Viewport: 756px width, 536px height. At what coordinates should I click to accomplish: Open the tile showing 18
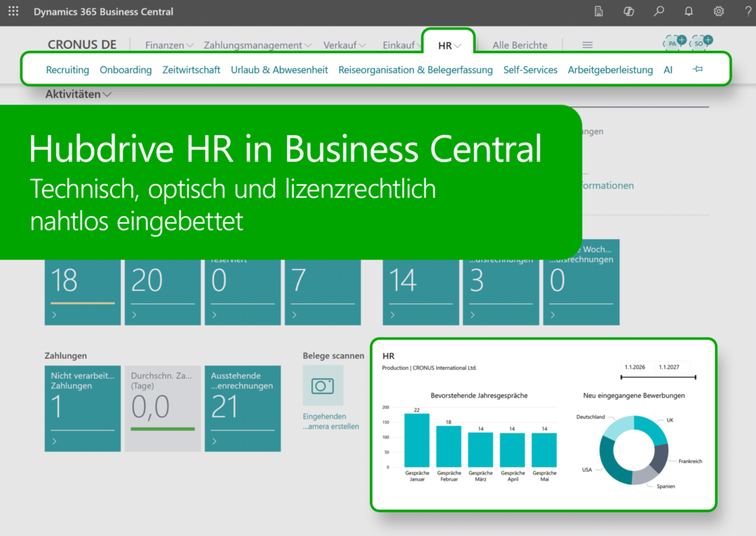[x=83, y=292]
